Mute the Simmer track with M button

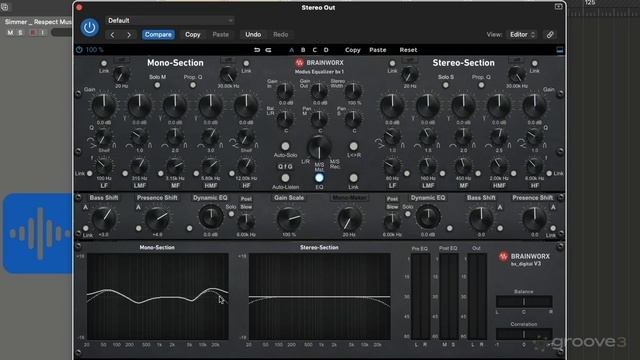[10, 33]
